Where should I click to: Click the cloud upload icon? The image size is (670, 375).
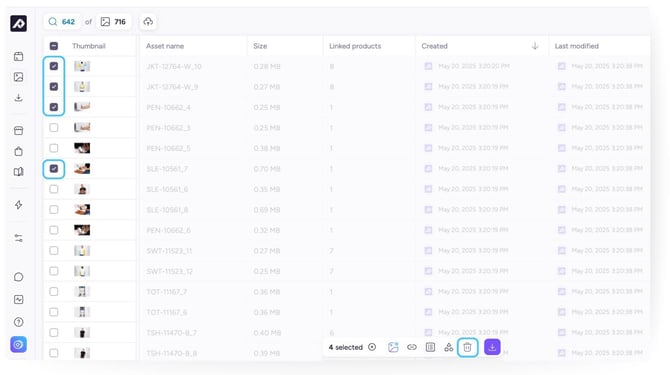pos(148,22)
